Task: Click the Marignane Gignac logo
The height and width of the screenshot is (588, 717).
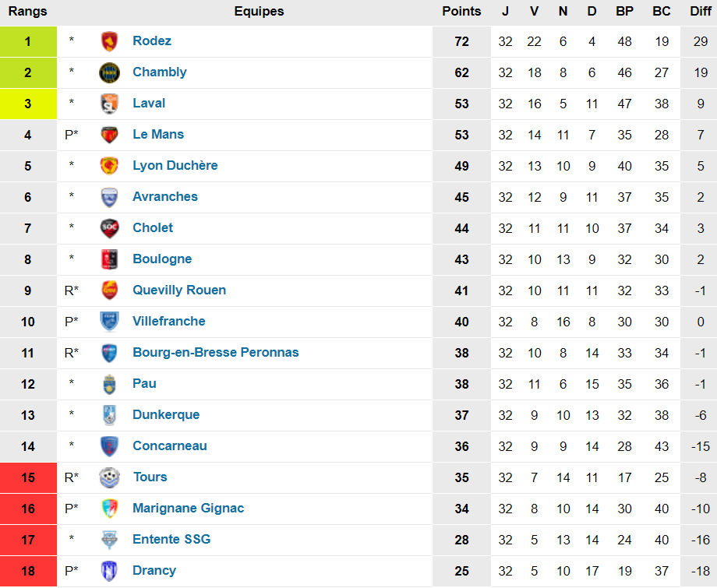Action: [x=110, y=509]
